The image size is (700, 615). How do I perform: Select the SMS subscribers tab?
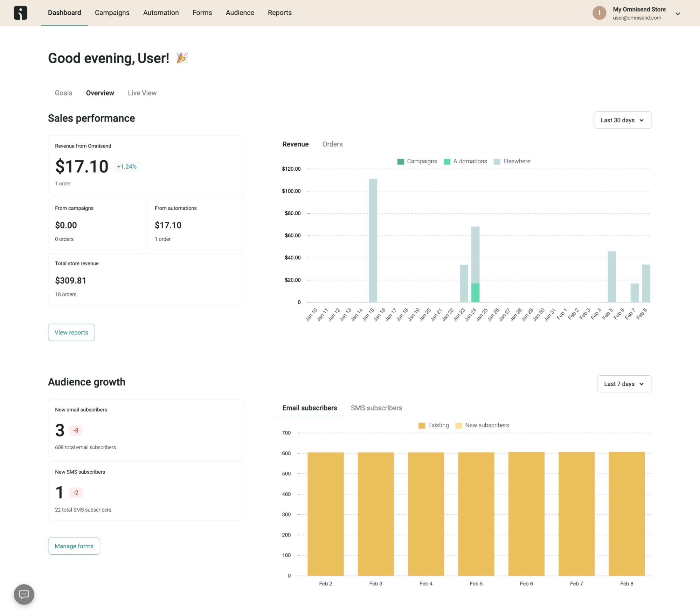point(376,408)
